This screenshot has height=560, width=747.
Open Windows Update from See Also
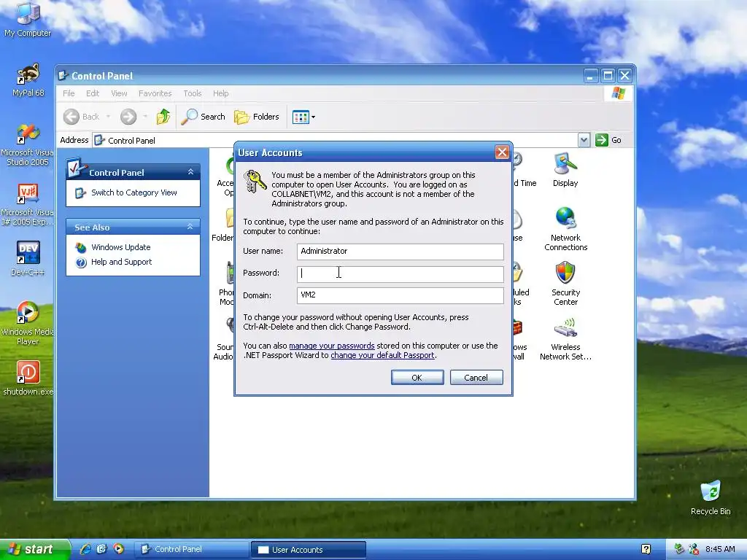coord(120,248)
